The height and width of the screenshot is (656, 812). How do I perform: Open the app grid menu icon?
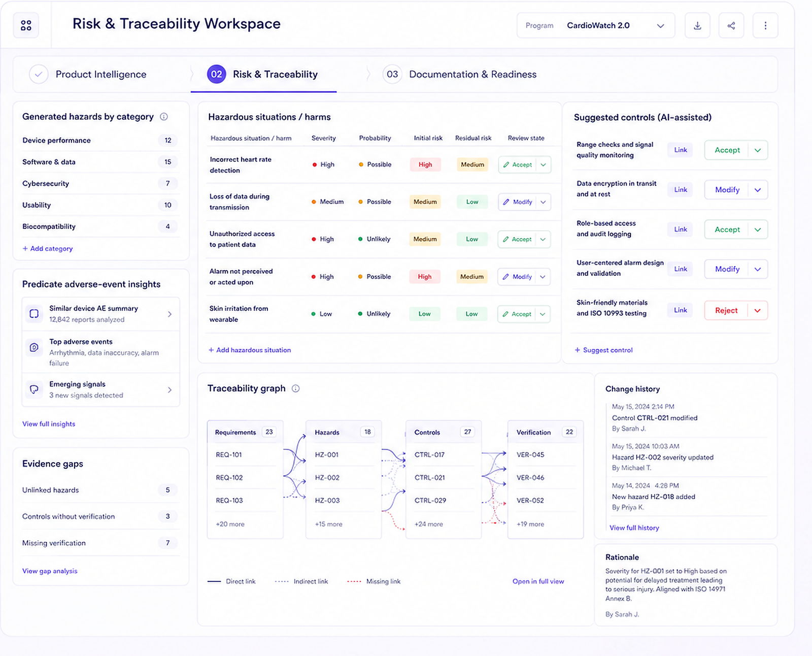pos(26,25)
